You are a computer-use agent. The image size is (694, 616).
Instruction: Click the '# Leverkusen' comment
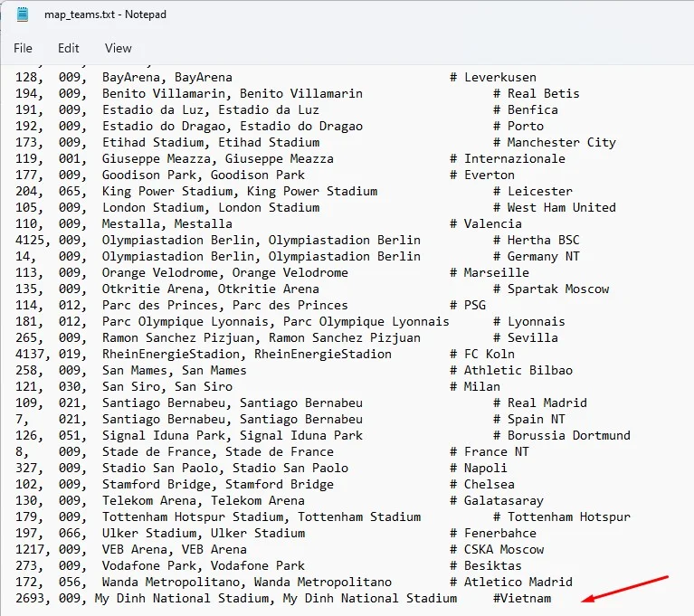pos(493,78)
